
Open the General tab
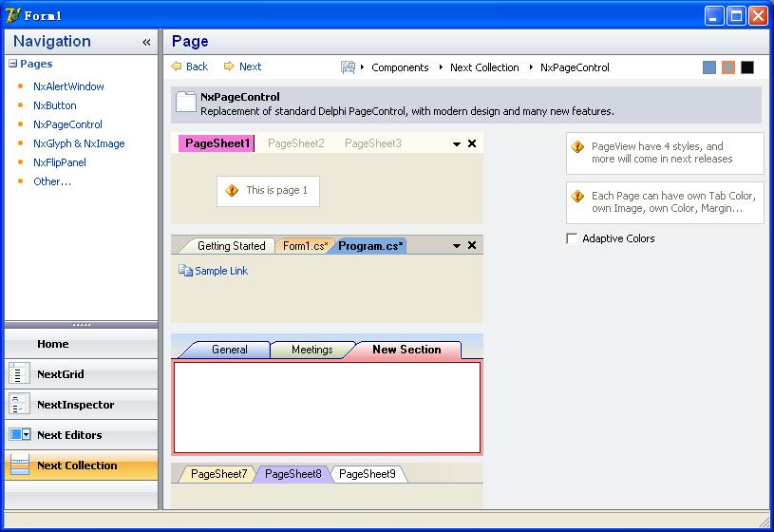coord(229,350)
